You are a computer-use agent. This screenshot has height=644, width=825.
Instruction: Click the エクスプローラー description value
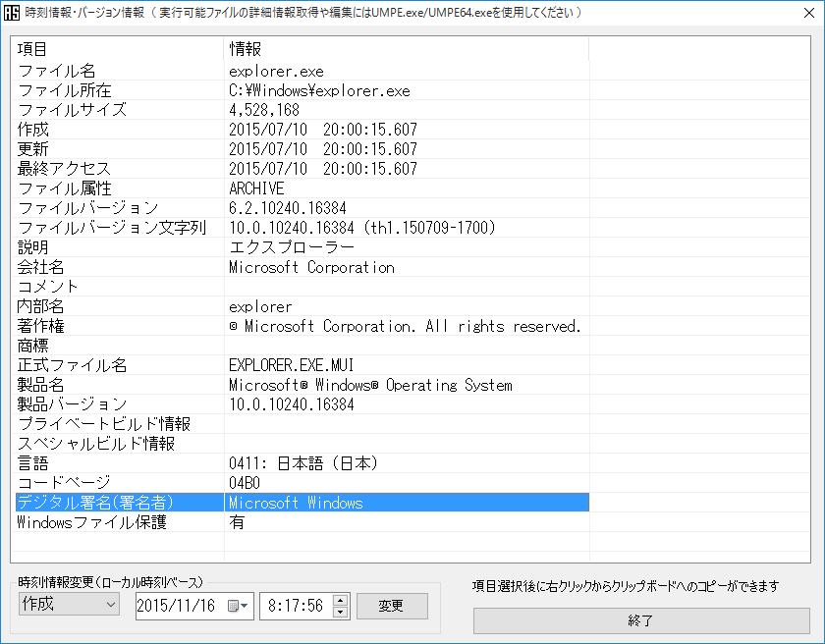pyautogui.click(x=292, y=247)
